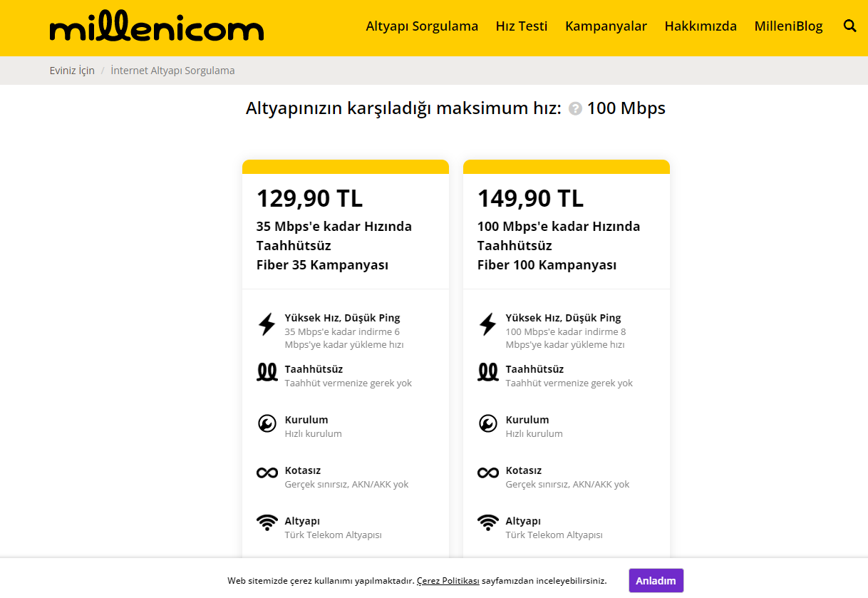Viewport: 868px width, 598px height.
Task: Click the infinity Kotasız icon in Fiber 35 card
Action: [267, 473]
